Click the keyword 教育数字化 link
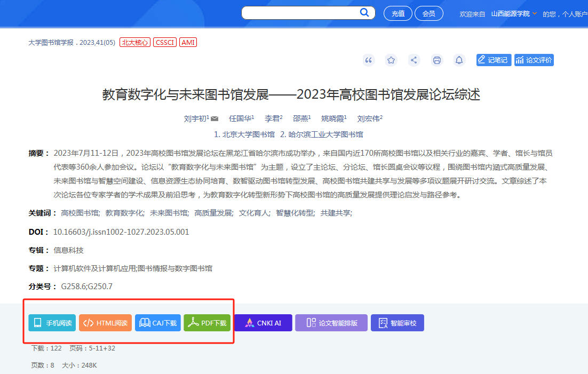This screenshot has height=374, width=588. [x=124, y=213]
